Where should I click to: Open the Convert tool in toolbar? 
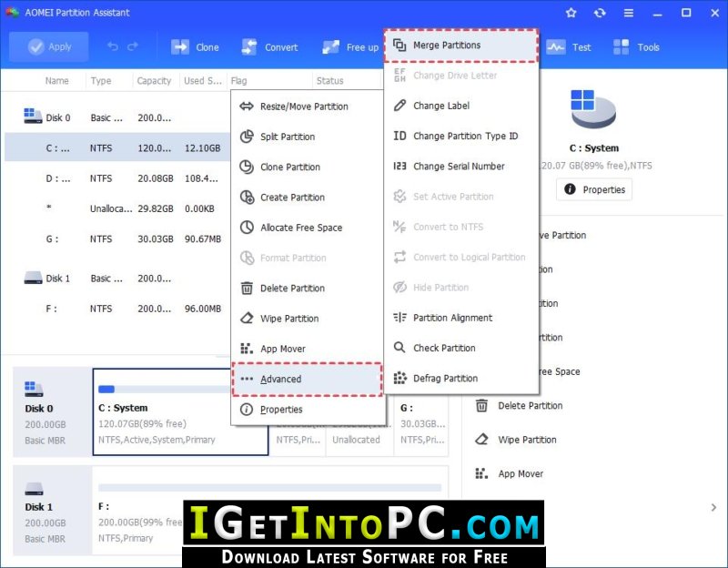tap(249, 47)
